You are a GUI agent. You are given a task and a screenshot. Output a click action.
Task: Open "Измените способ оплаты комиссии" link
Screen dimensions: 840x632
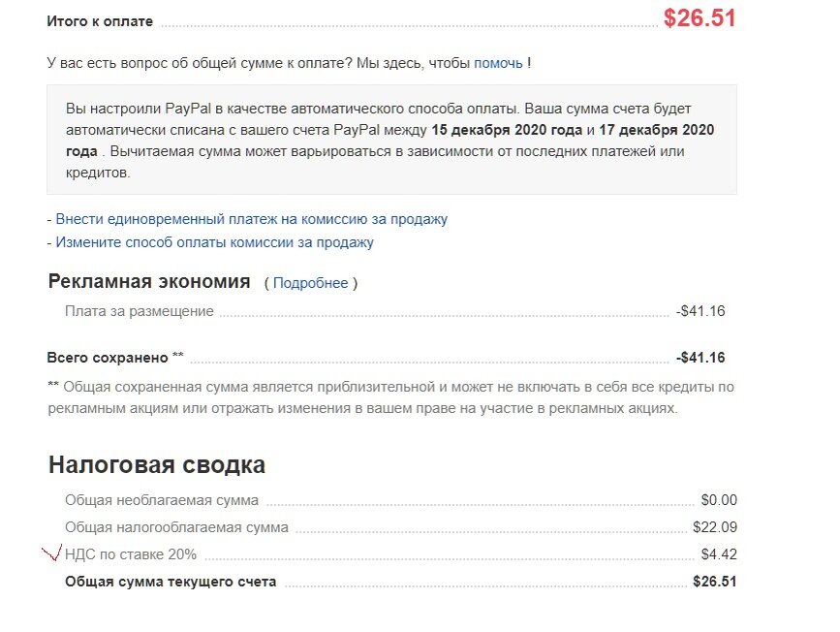pyautogui.click(x=214, y=242)
